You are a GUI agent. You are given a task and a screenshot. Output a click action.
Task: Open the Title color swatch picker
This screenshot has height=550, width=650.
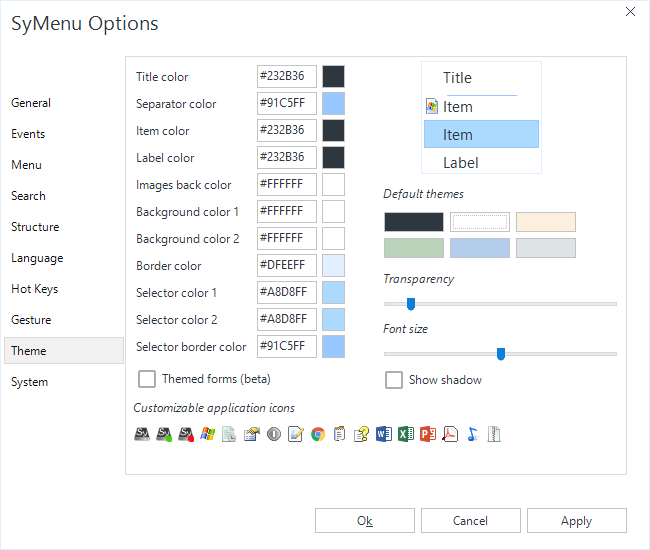[333, 76]
